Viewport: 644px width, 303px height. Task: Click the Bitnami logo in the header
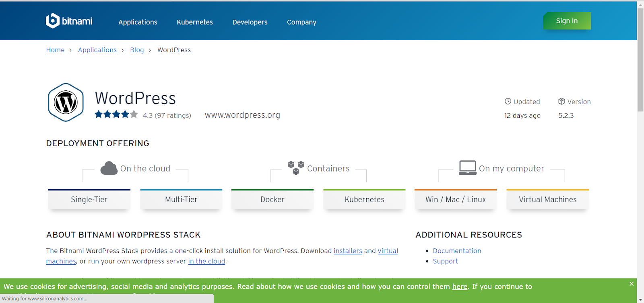pyautogui.click(x=69, y=21)
